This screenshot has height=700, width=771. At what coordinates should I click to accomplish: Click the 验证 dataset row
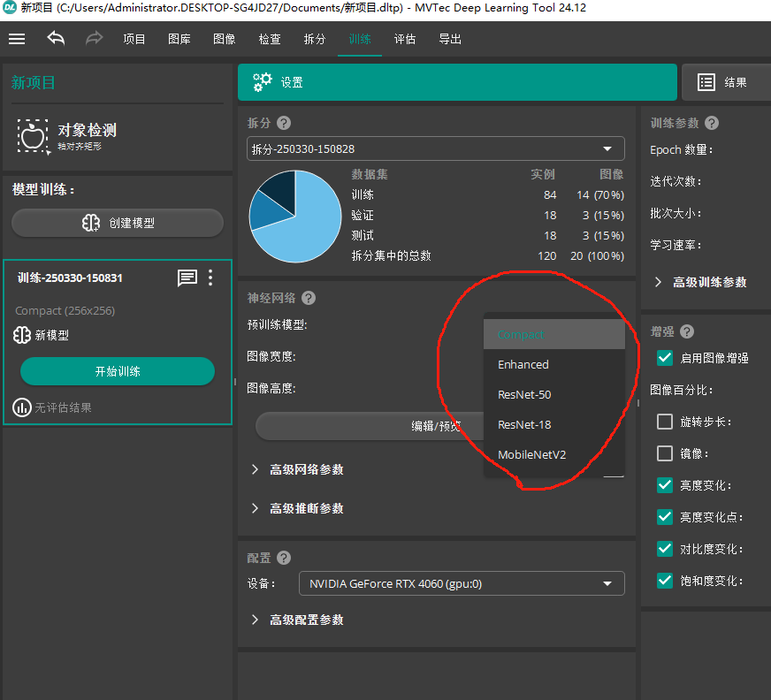(487, 216)
